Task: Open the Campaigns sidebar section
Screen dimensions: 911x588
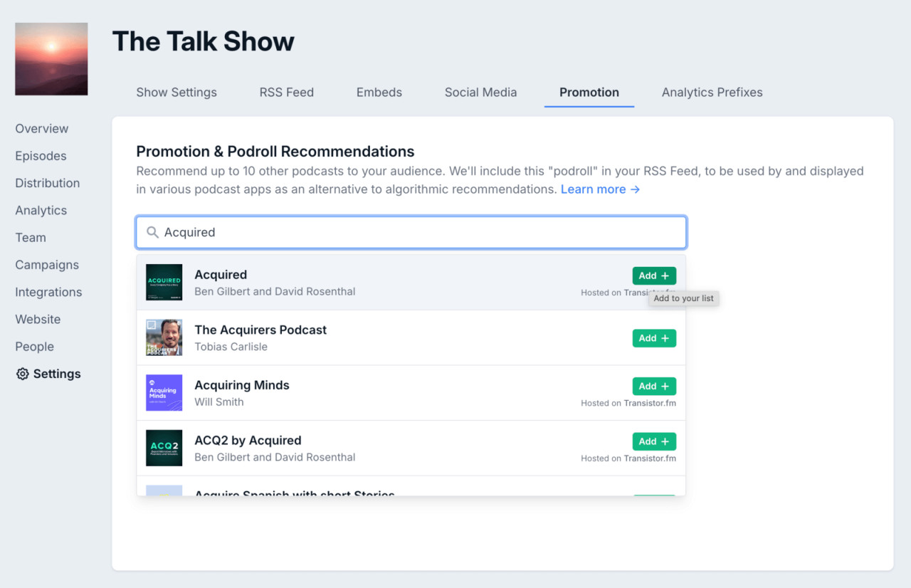Action: coord(47,265)
